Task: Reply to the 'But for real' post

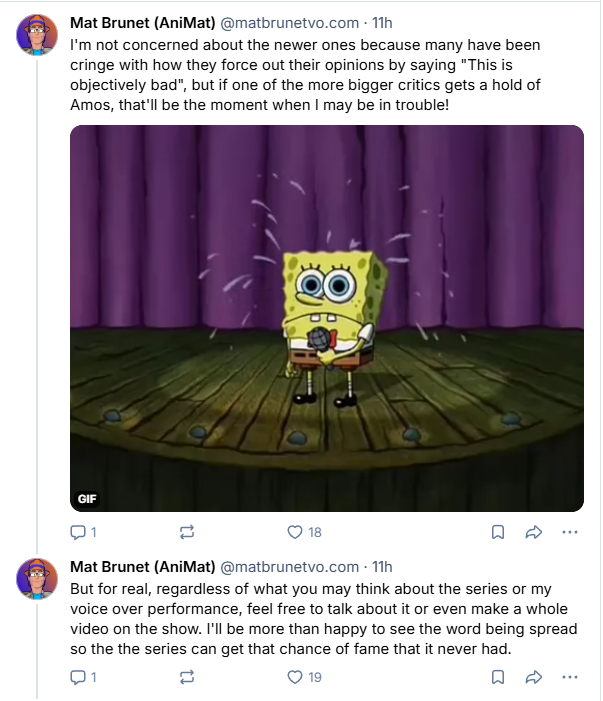Action: (78, 677)
